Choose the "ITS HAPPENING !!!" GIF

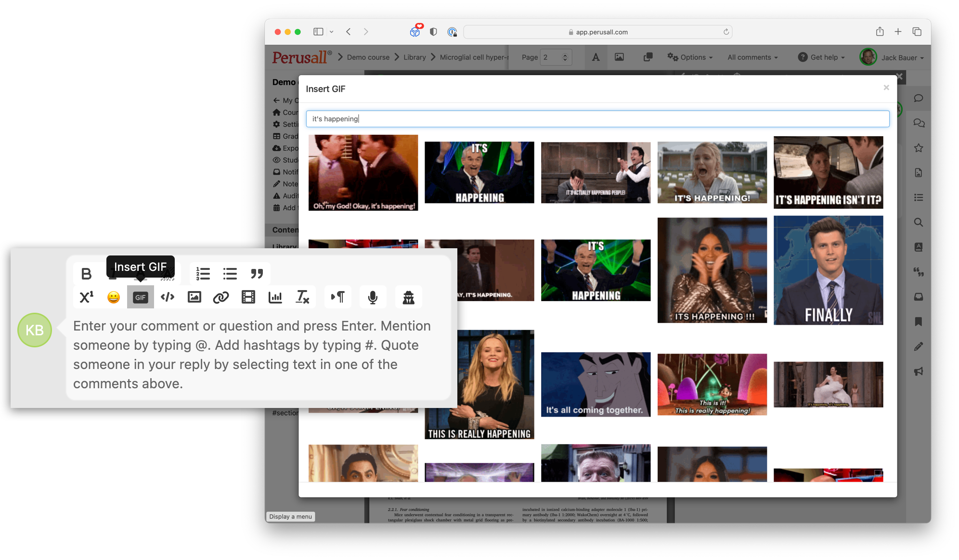click(x=712, y=270)
